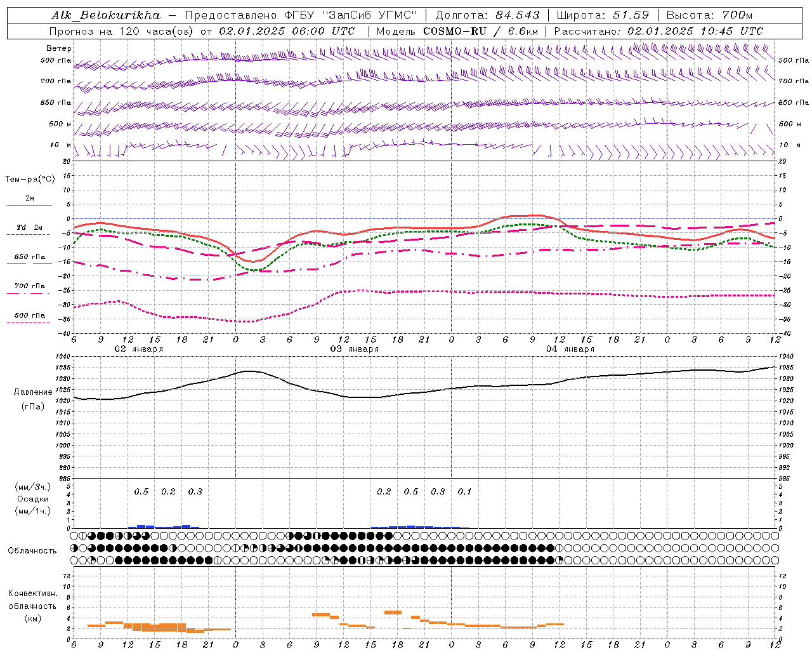Image resolution: width=812 pixels, height=650 pixels.
Task: Click the 'Долгота: 84.543' longitude value
Action: [488, 15]
